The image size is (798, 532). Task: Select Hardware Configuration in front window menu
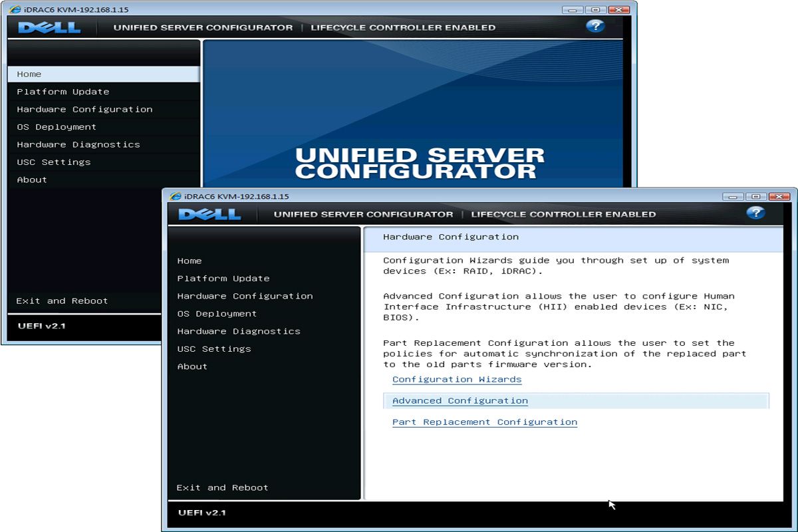(x=245, y=296)
